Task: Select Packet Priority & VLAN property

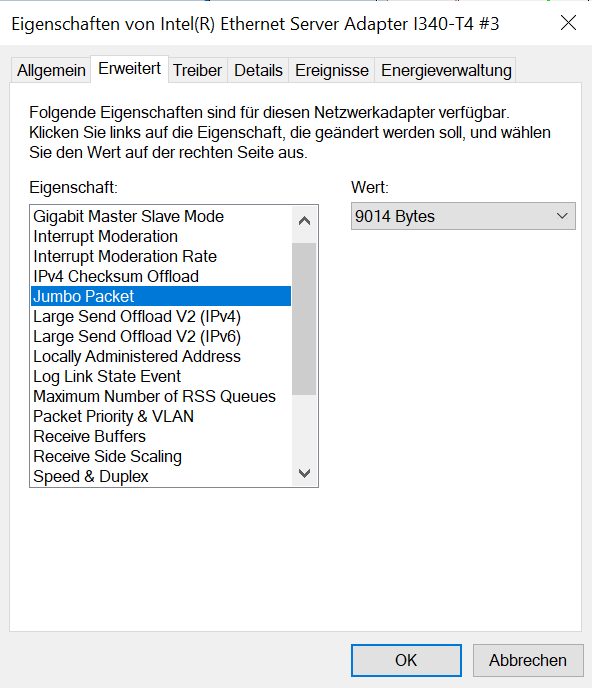Action: [161, 416]
